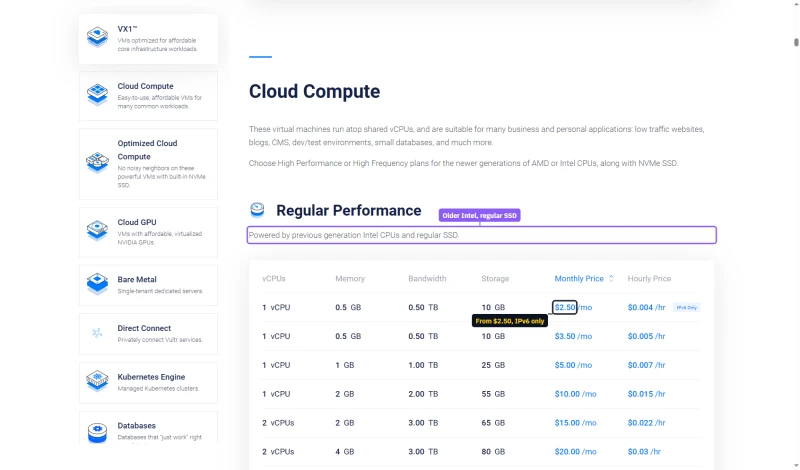The width and height of the screenshot is (800, 470).
Task: Click the $10.00 /mo price
Action: point(576,394)
